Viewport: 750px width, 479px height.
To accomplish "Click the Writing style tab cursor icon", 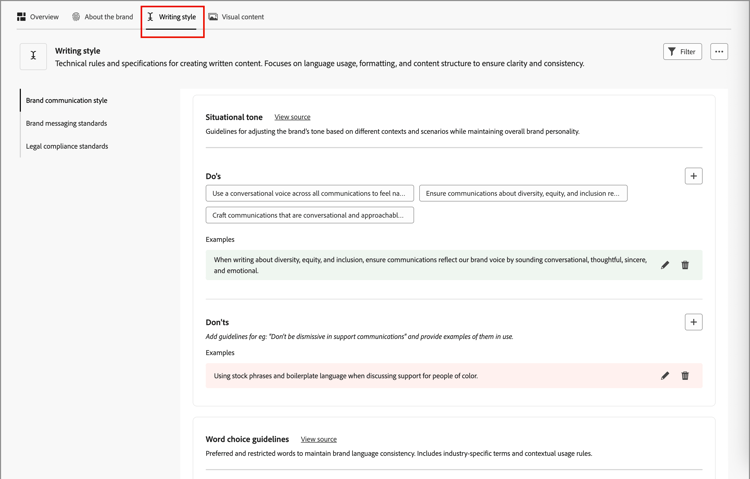I will pyautogui.click(x=150, y=17).
